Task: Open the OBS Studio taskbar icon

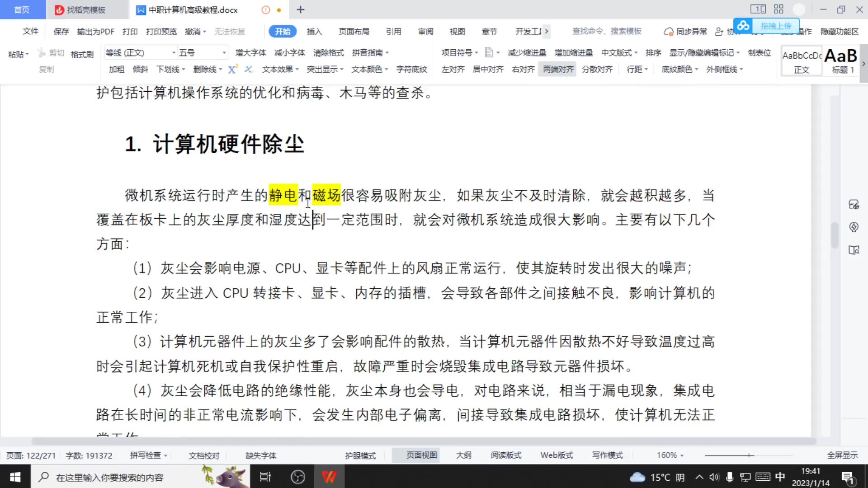Action: 298,476
